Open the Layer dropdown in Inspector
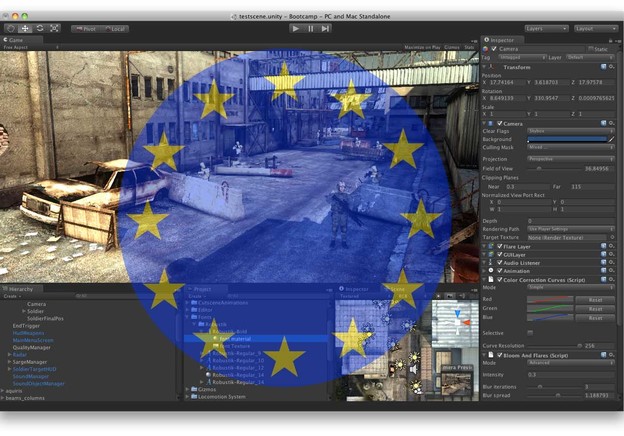 point(590,57)
